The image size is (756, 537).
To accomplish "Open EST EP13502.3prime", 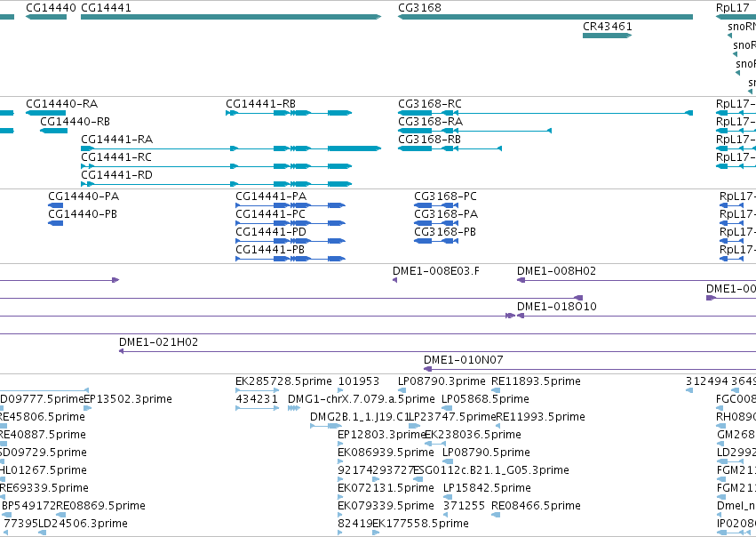I will [x=128, y=399].
